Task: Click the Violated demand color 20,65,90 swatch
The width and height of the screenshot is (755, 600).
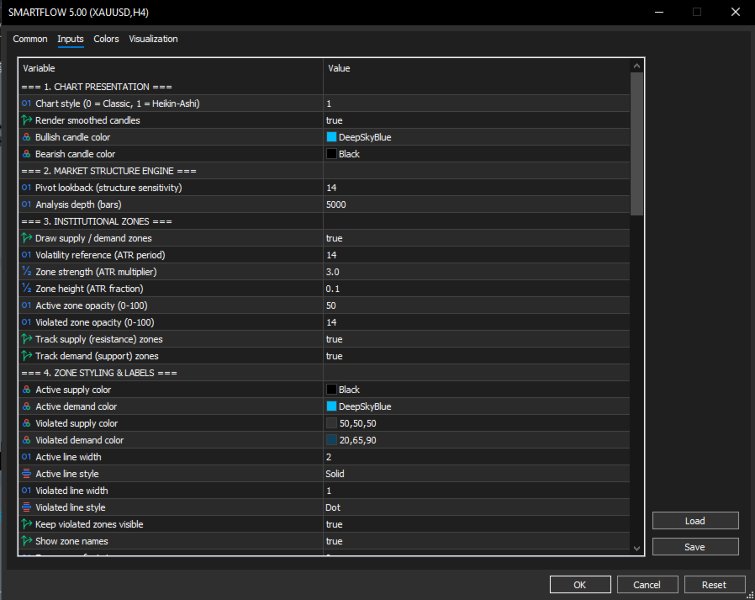Action: (331, 440)
